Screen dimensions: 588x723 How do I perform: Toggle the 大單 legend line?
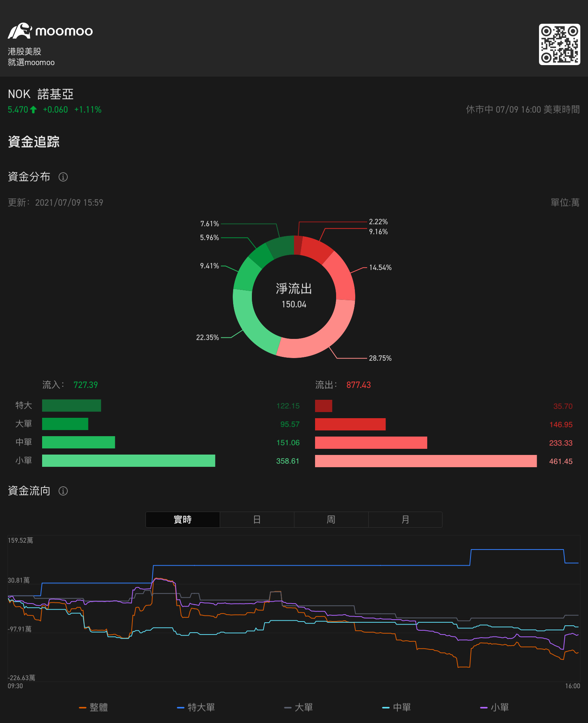pos(299,707)
